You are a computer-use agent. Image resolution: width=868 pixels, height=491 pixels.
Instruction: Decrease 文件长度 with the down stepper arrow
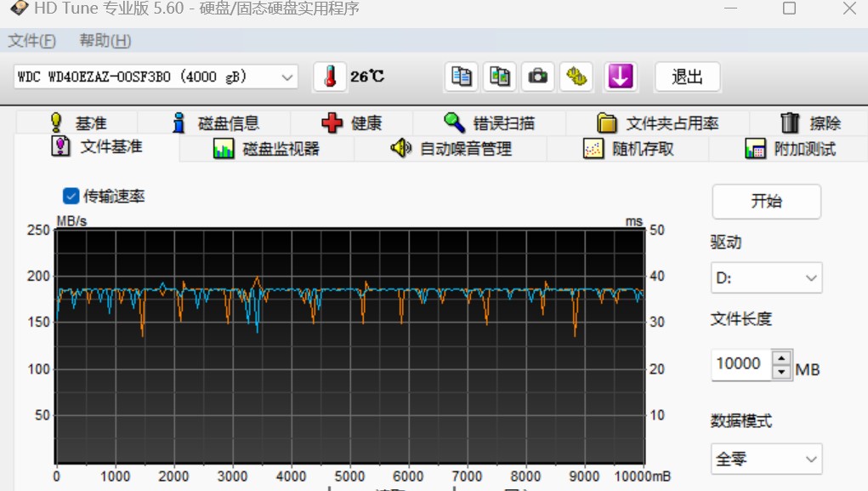[781, 371]
